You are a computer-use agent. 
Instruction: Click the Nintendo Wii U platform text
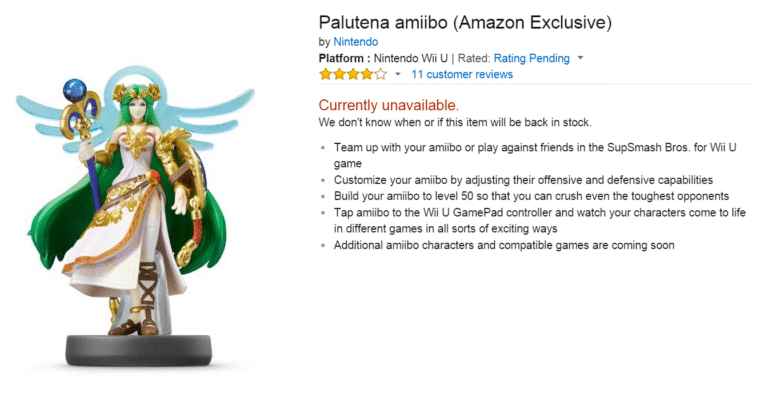point(410,58)
